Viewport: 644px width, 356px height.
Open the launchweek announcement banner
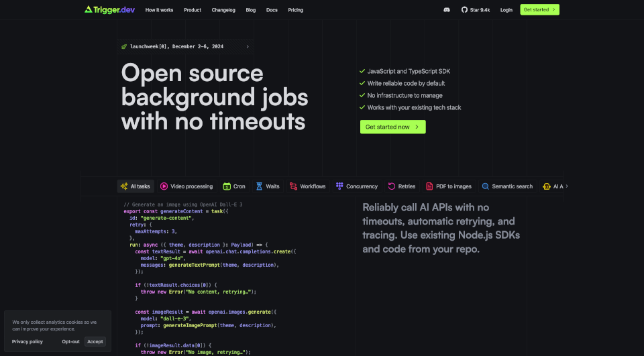[x=185, y=47]
